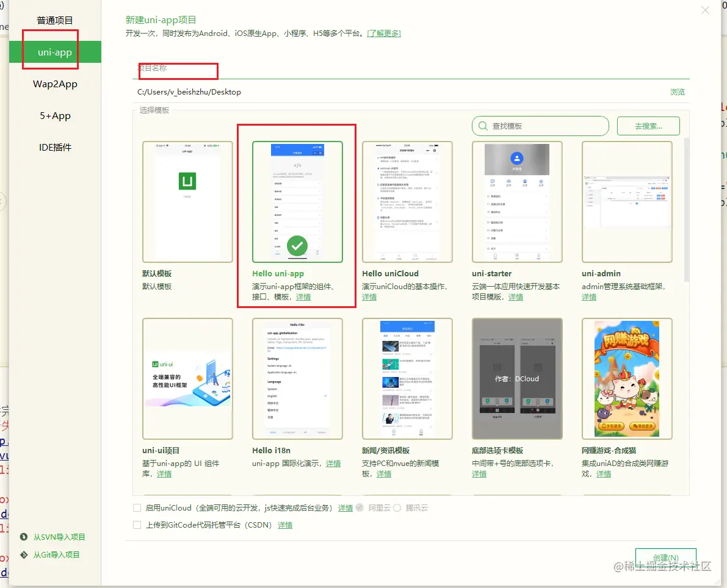Open 详情 link under Hello uni-app
This screenshot has height=588, width=727.
(x=303, y=297)
